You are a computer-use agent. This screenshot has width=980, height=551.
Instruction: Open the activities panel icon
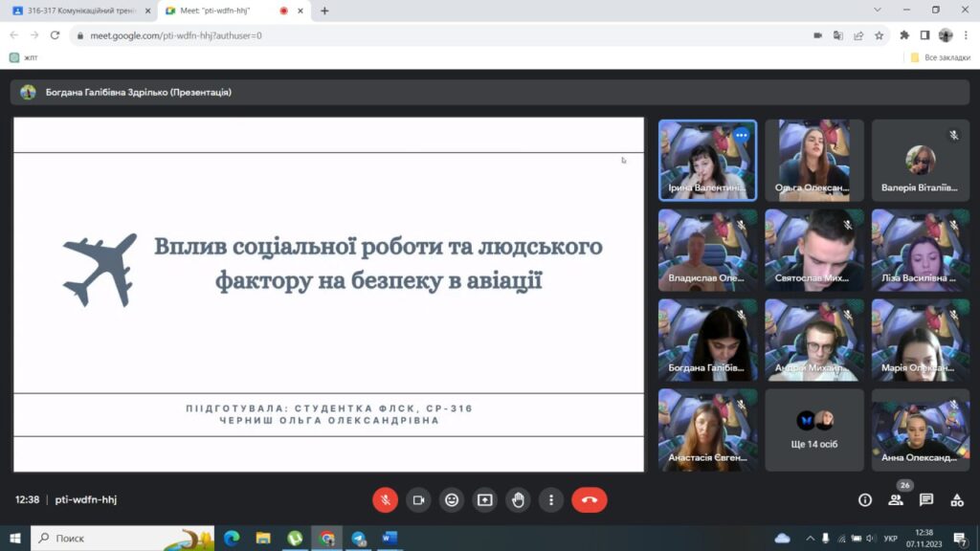coord(957,499)
